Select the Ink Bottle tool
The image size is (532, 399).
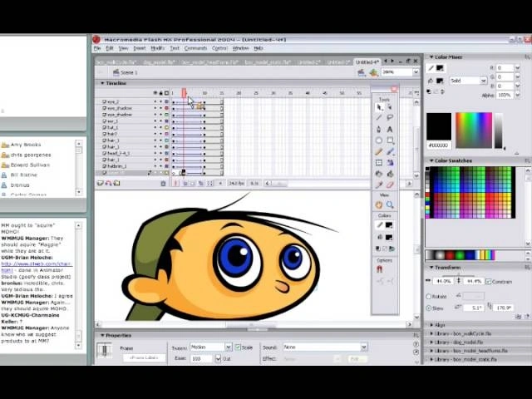379,174
